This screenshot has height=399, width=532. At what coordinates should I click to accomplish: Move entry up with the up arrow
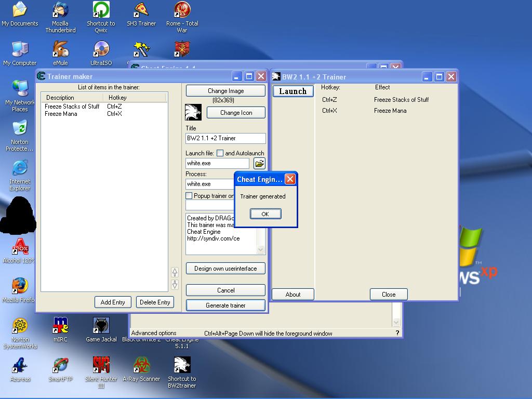175,272
